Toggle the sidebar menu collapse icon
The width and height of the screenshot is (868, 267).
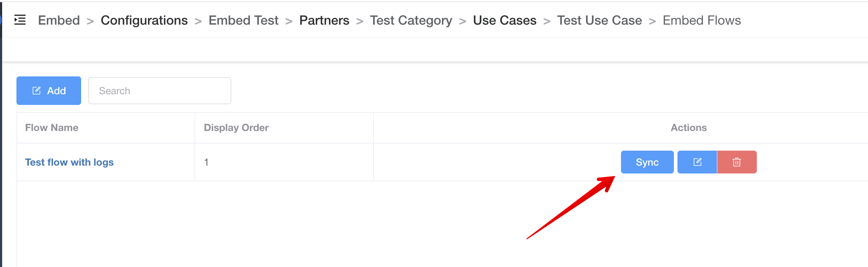20,20
